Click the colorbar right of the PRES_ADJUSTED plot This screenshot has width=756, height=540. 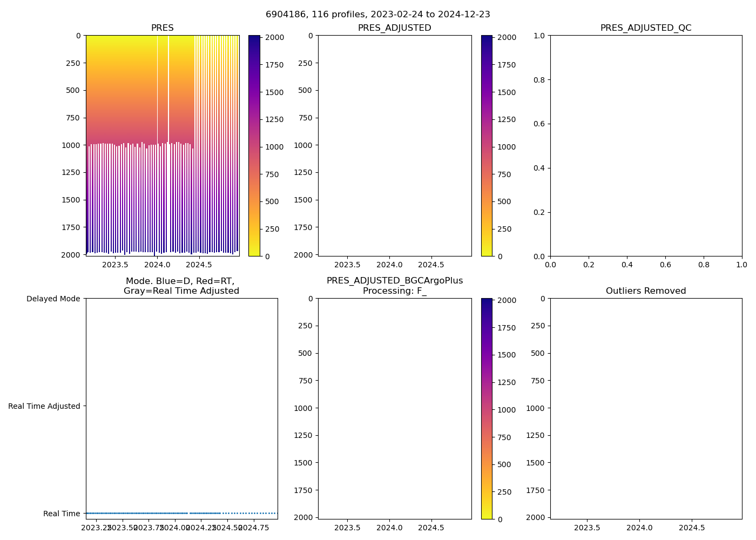pyautogui.click(x=487, y=146)
